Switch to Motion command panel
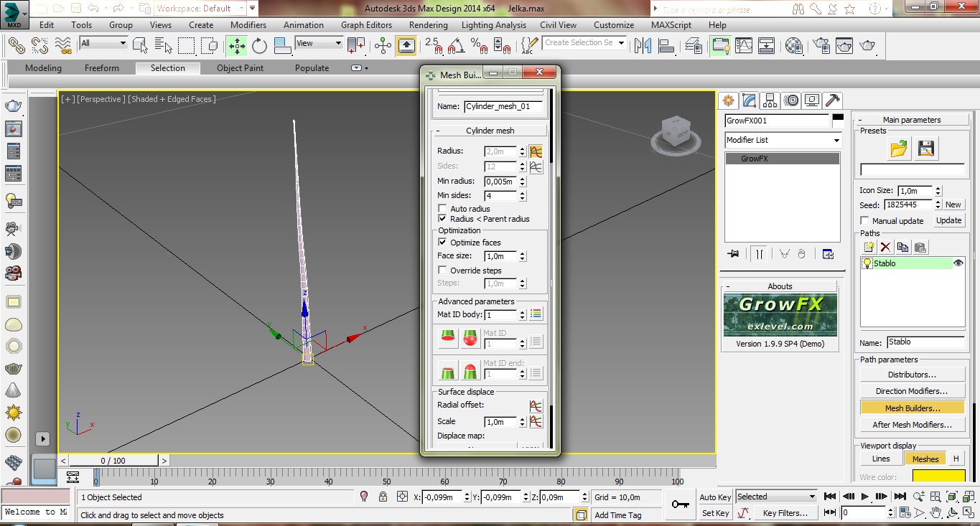The width and height of the screenshot is (980, 526). pyautogui.click(x=791, y=100)
